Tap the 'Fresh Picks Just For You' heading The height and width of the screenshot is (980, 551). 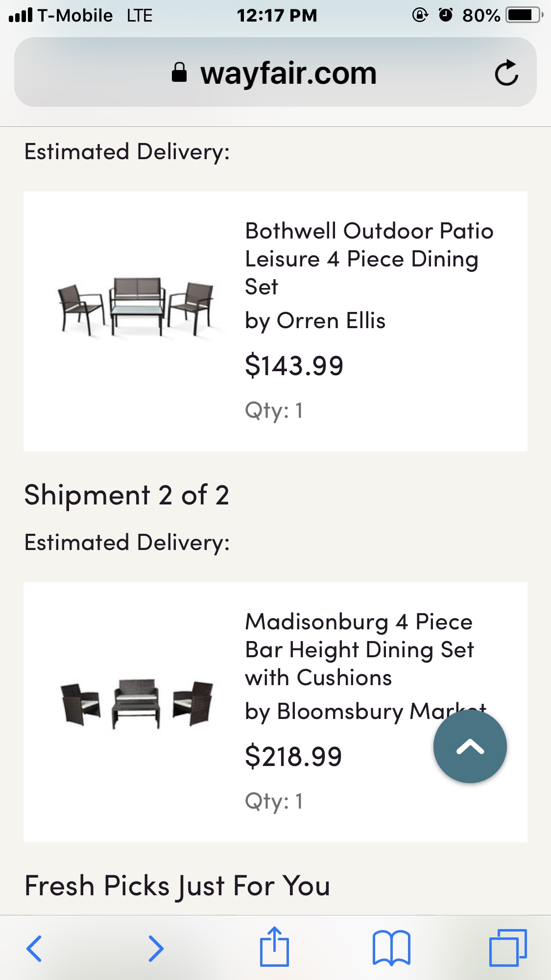[177, 885]
